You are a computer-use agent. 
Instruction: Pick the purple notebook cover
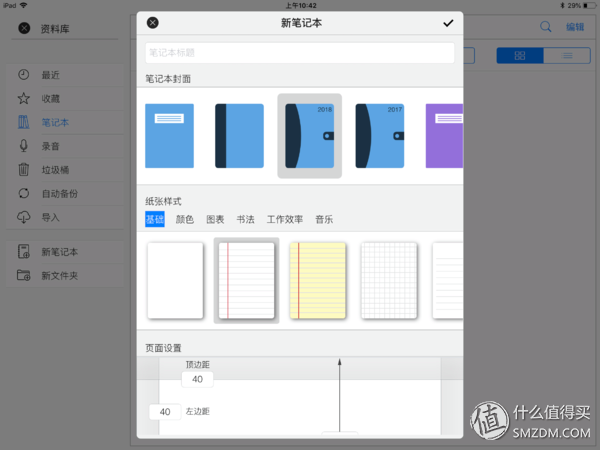point(443,135)
